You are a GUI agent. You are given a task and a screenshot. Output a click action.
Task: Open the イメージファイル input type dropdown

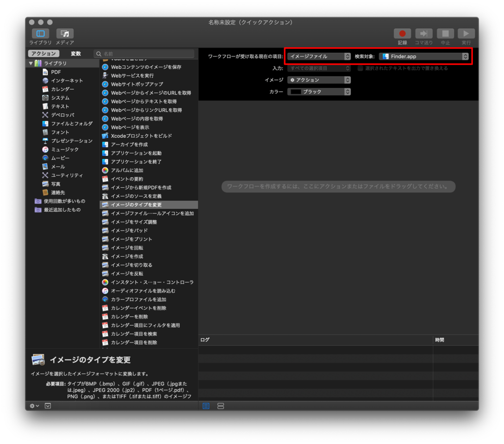(319, 56)
